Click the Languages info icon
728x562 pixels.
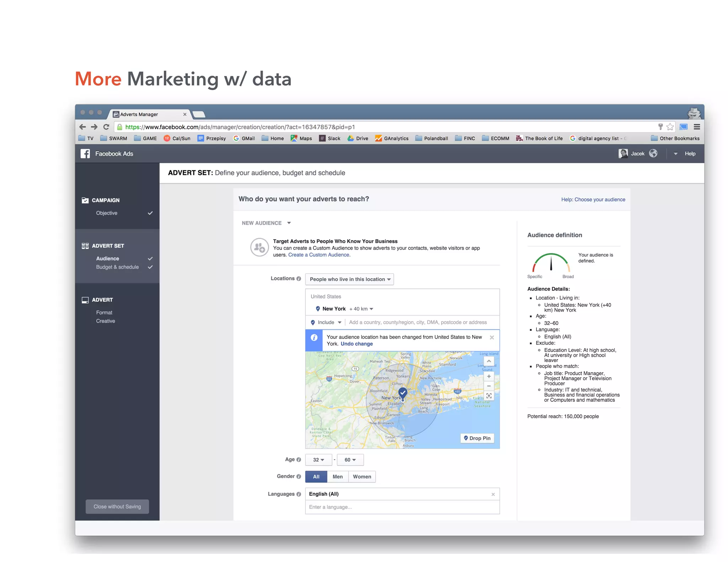tap(299, 494)
